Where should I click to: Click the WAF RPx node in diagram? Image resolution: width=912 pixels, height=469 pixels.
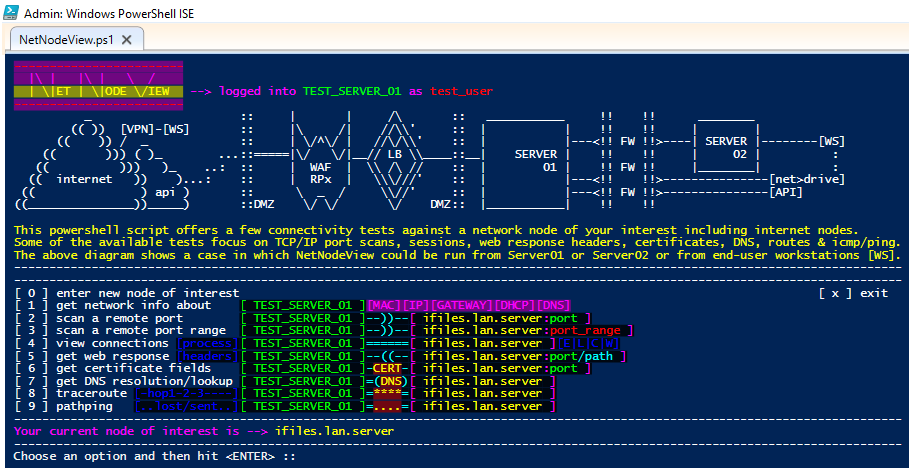tap(320, 161)
